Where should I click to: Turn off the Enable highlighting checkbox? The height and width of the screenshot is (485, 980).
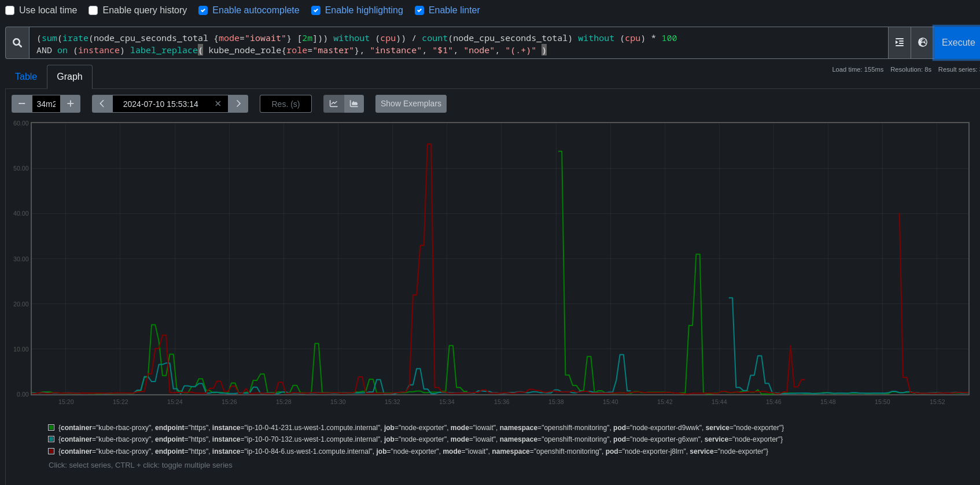pos(316,10)
